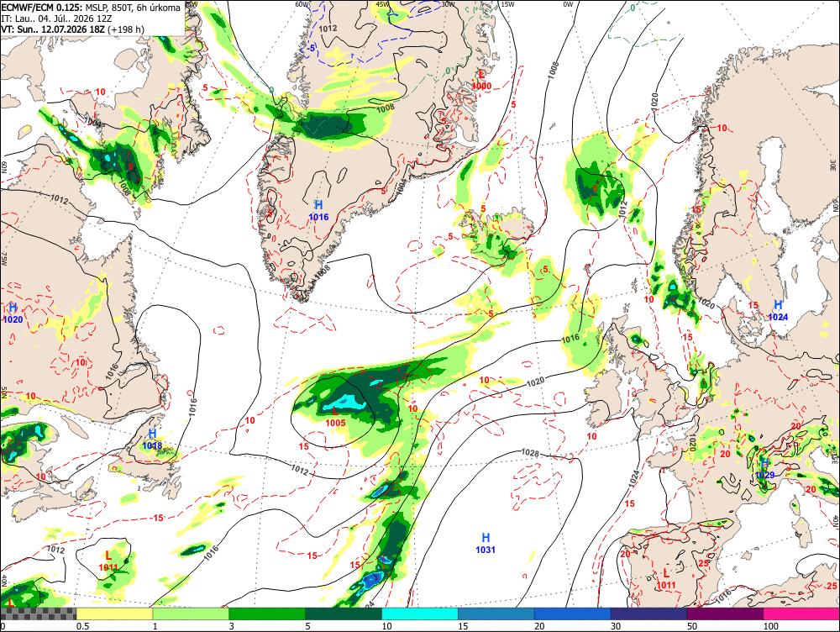
Task: Select the dark green 5–10 legend swatch
Action: pyautogui.click(x=344, y=614)
